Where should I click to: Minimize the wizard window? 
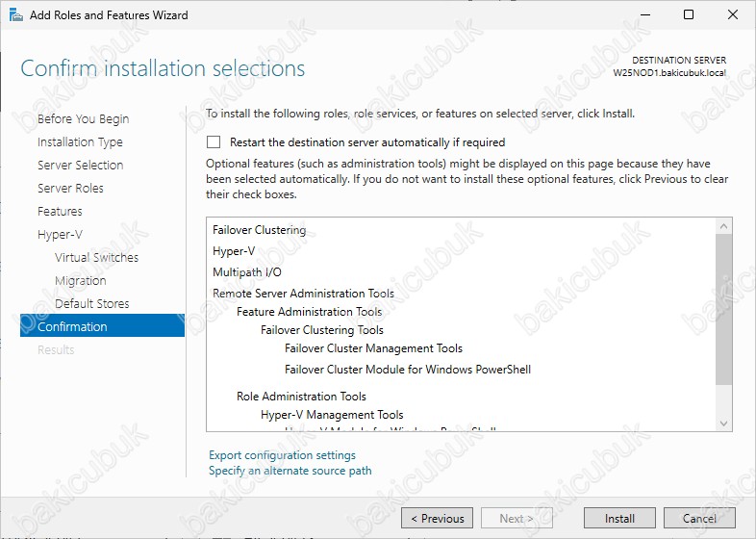click(645, 14)
